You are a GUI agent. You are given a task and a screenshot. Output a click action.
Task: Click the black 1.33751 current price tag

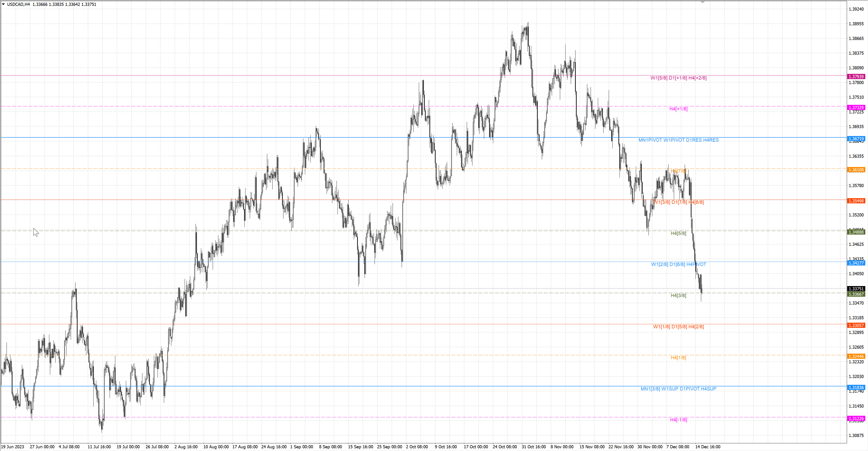coord(856,289)
